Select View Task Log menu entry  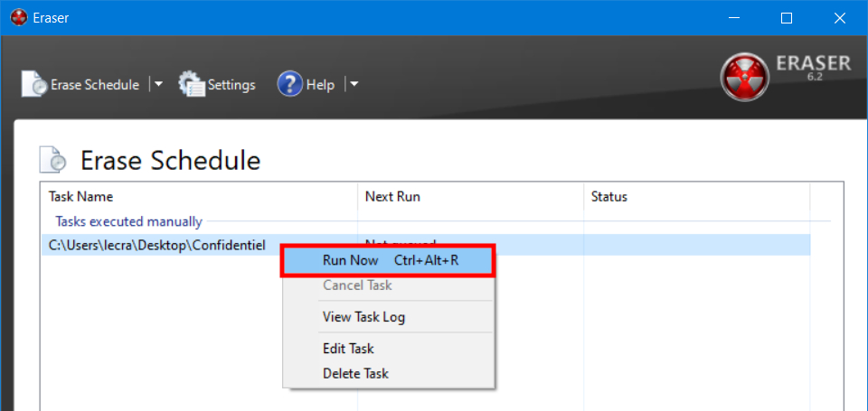pos(363,317)
